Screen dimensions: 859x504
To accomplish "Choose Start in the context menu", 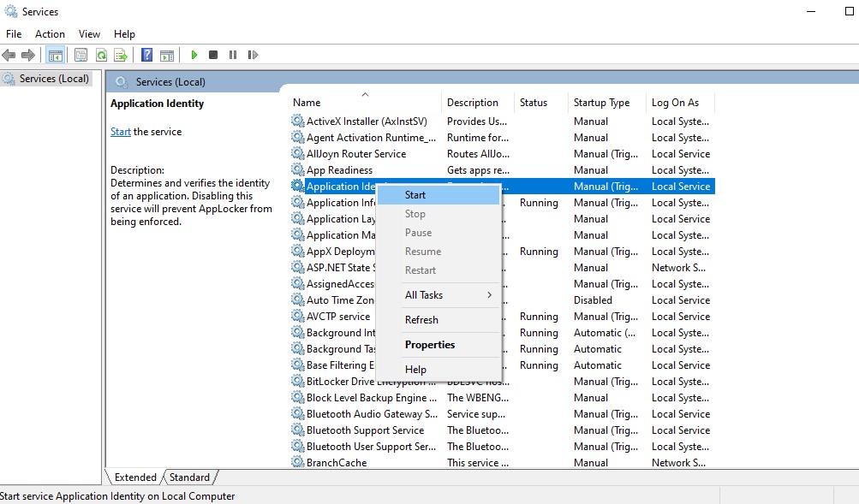I will [x=438, y=195].
